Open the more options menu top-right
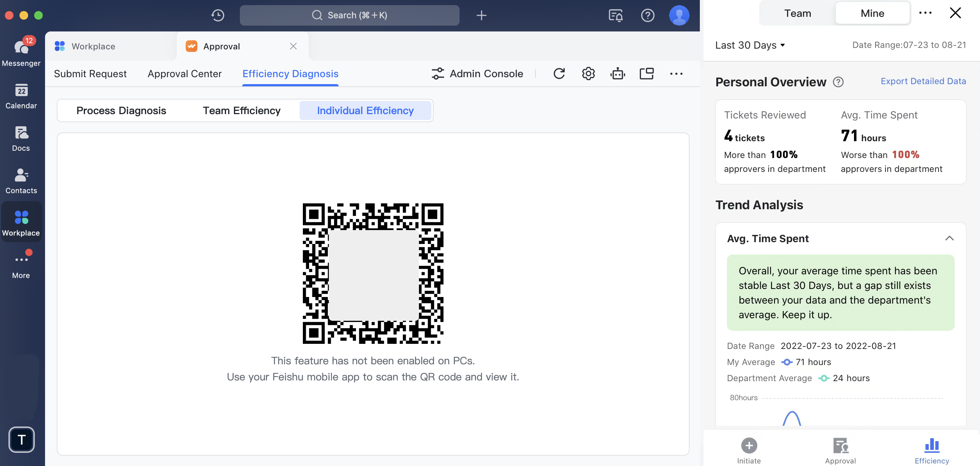This screenshot has height=466, width=980. coord(926,13)
